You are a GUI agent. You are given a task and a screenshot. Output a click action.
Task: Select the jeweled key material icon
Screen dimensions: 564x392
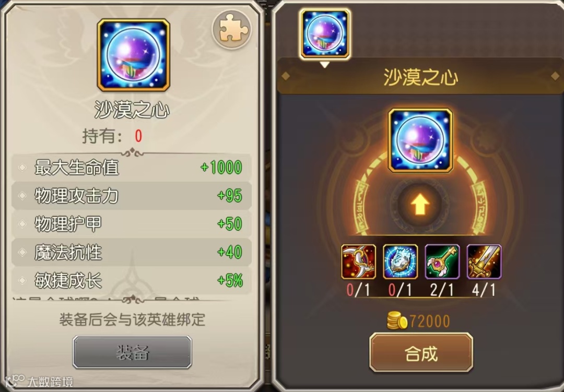click(442, 262)
